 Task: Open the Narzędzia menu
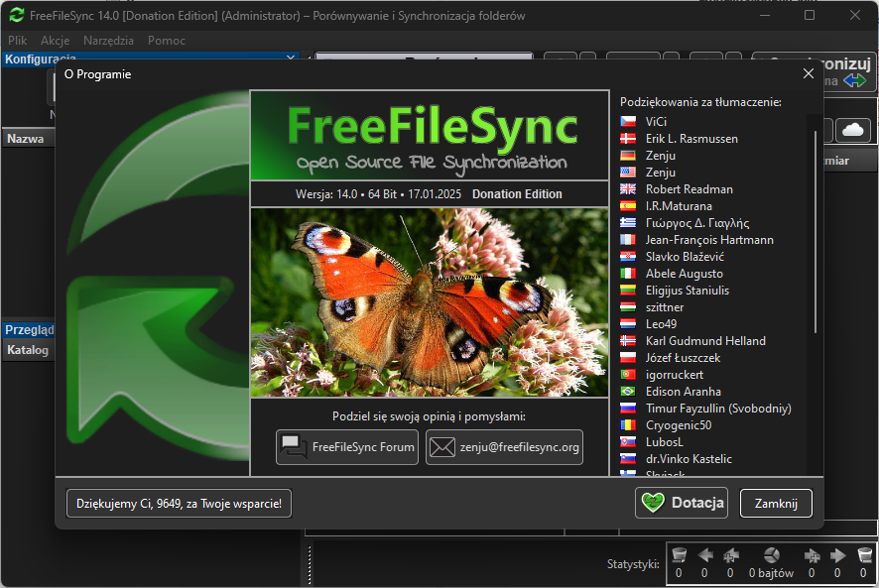(108, 41)
